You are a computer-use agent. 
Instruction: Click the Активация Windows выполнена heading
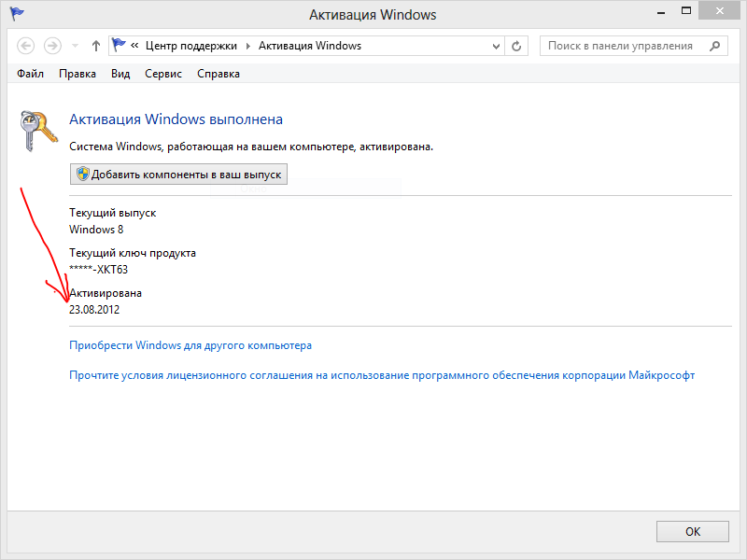(x=176, y=119)
